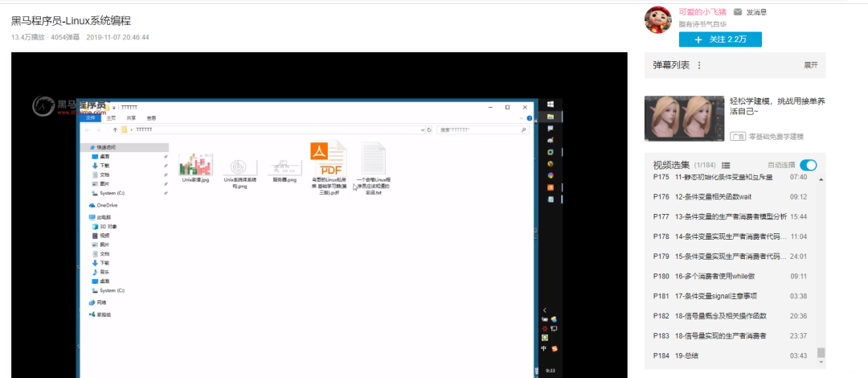
Task: Open the 主页 ribbon tab
Action: [x=111, y=118]
